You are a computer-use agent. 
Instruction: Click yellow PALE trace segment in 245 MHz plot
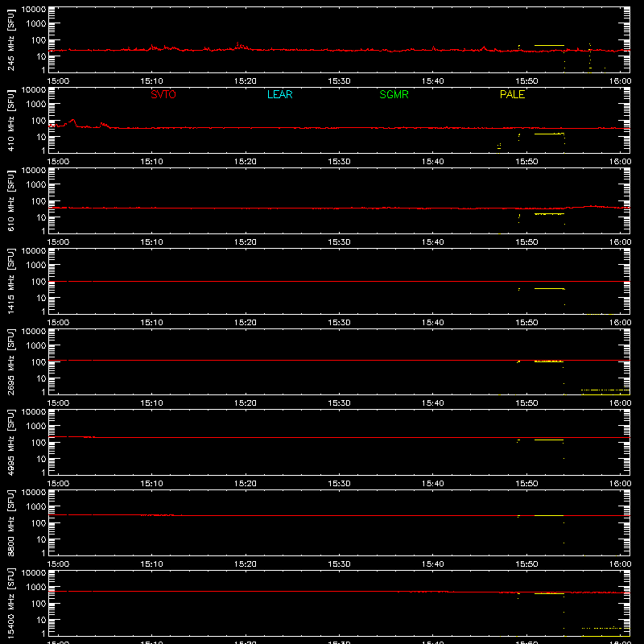(x=549, y=45)
